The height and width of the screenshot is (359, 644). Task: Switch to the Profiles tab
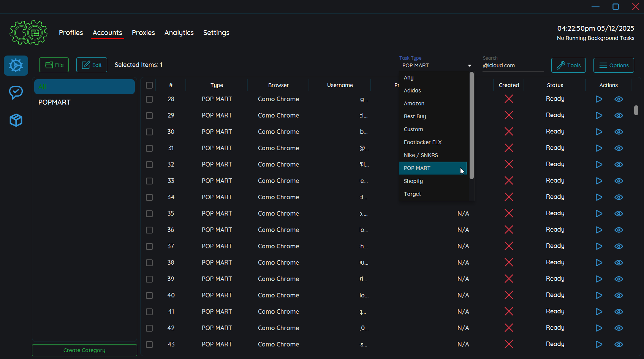[x=71, y=33]
